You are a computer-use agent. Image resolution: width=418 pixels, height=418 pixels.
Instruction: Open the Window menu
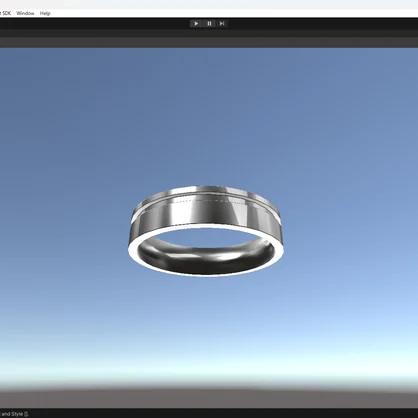(25, 13)
